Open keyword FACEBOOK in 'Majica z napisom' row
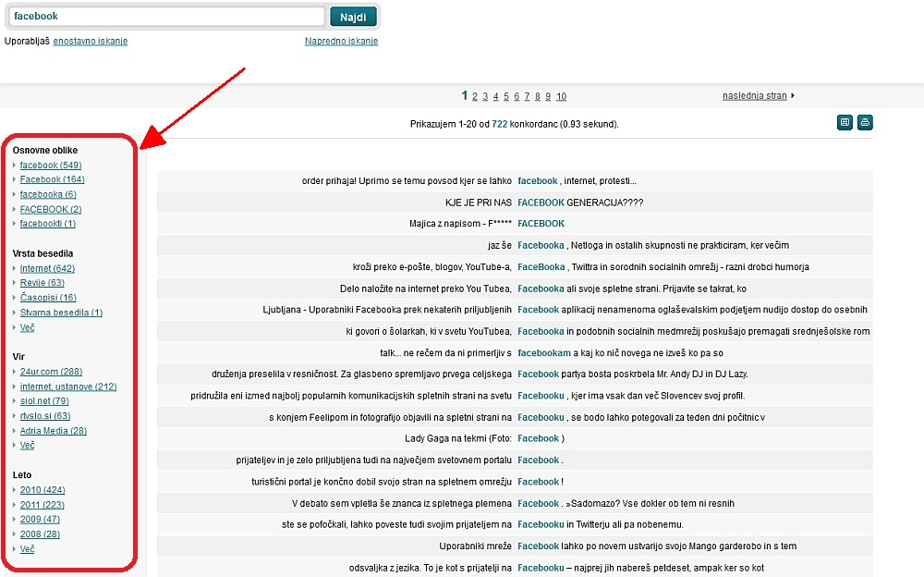Viewport: 924px width, 577px height. [x=541, y=224]
